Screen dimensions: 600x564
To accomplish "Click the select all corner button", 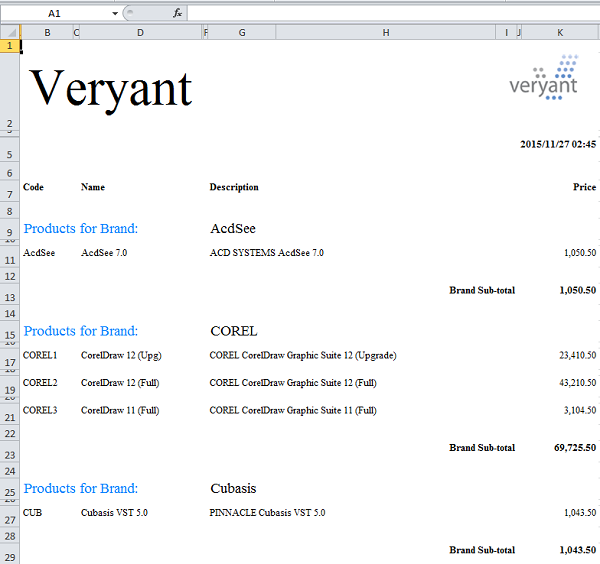I will pyautogui.click(x=9, y=33).
